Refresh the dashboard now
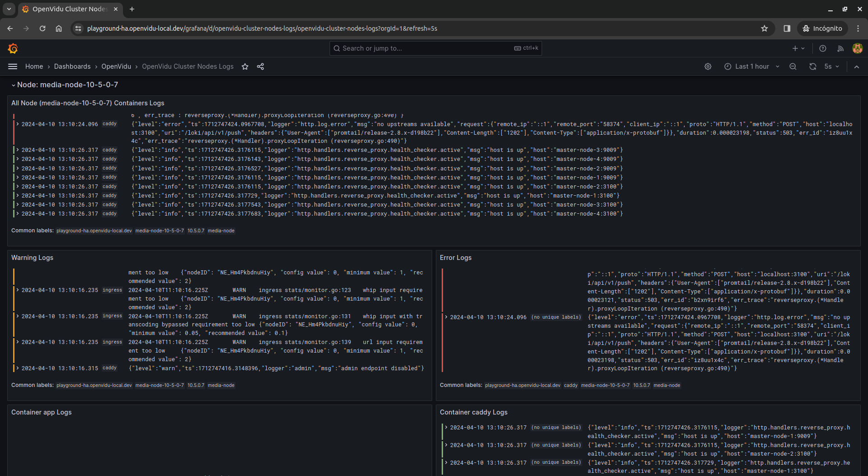This screenshot has width=868, height=476. [x=813, y=66]
